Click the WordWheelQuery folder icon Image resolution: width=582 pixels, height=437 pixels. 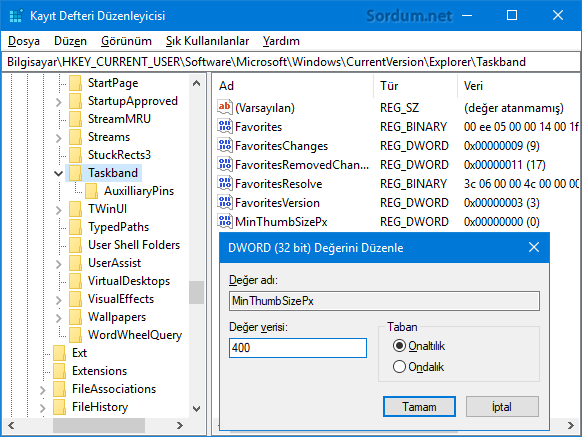tap(75, 335)
